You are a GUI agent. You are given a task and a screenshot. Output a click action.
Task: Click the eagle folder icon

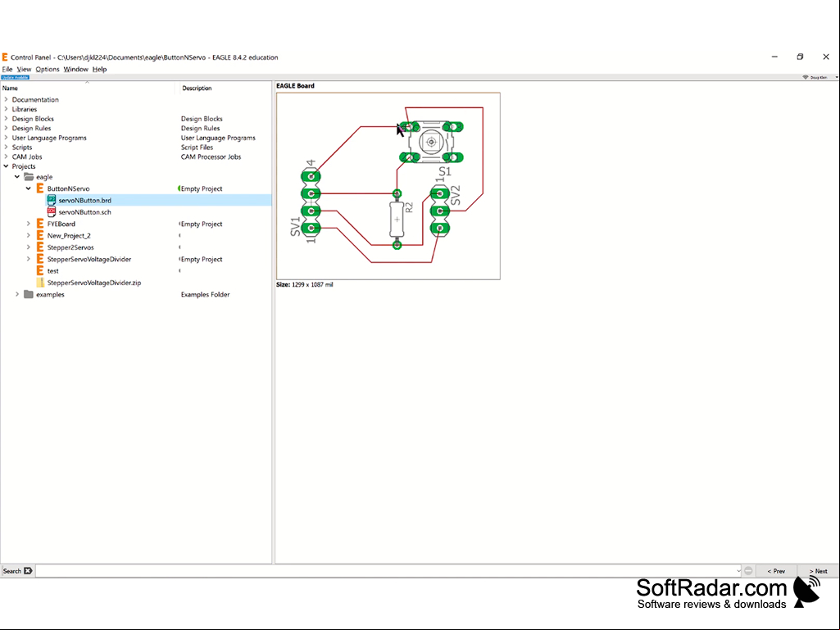click(x=29, y=177)
